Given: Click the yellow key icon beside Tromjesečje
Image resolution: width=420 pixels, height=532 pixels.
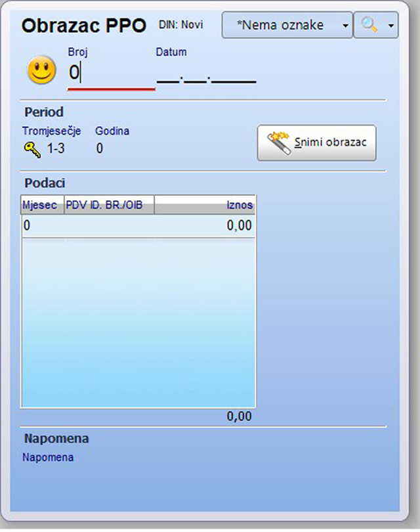Looking at the screenshot, I should (x=32, y=150).
